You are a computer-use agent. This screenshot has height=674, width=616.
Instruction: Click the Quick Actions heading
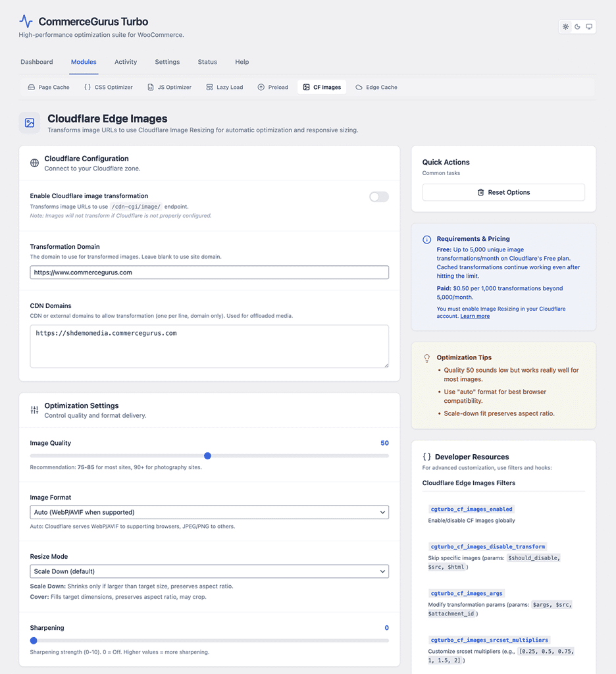(x=446, y=162)
